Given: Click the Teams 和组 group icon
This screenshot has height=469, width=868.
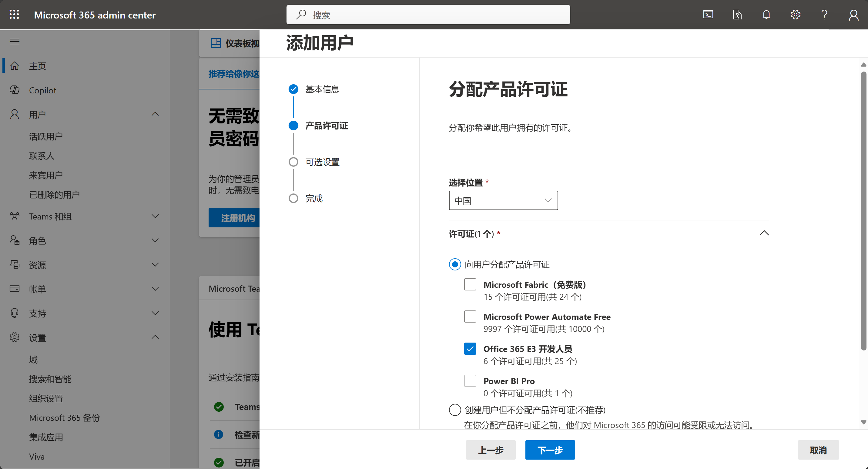Looking at the screenshot, I should (15, 216).
